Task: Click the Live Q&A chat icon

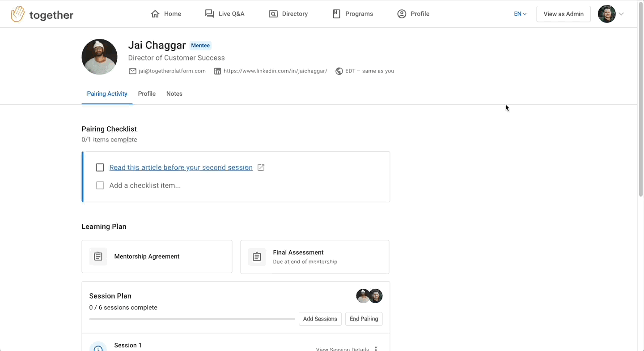Action: click(210, 14)
